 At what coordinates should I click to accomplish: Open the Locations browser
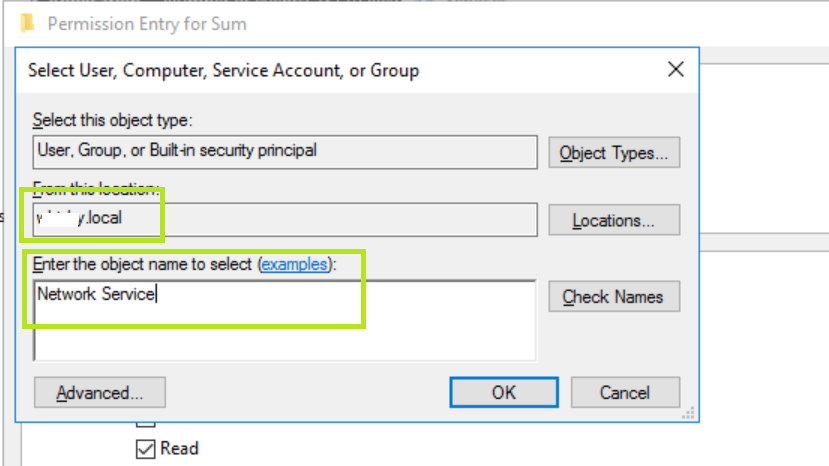614,220
